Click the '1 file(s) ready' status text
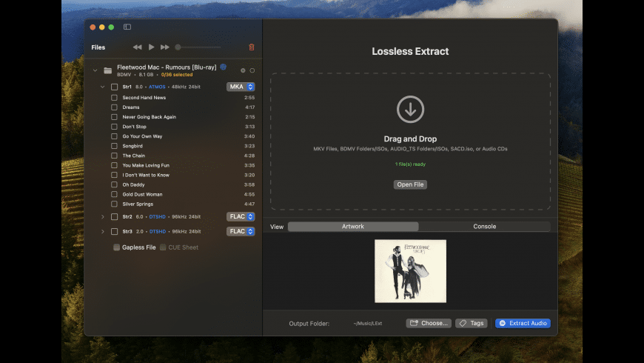This screenshot has width=644, height=363. pos(410,164)
